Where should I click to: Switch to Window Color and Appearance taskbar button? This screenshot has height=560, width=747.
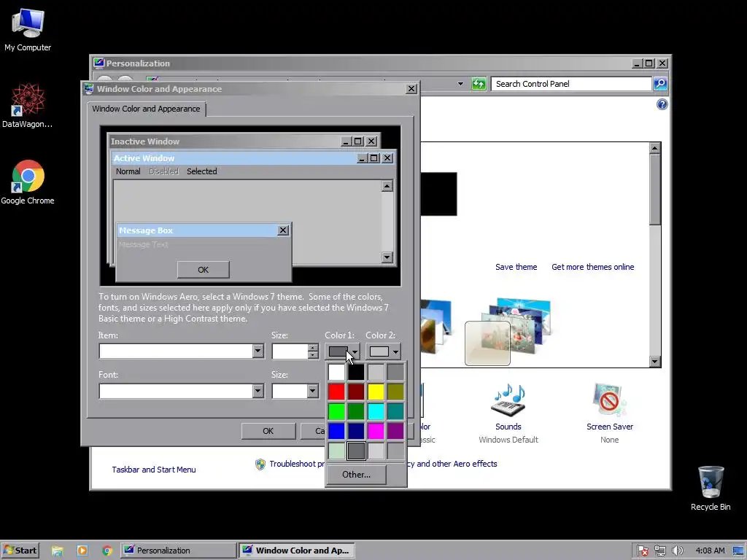click(x=297, y=551)
